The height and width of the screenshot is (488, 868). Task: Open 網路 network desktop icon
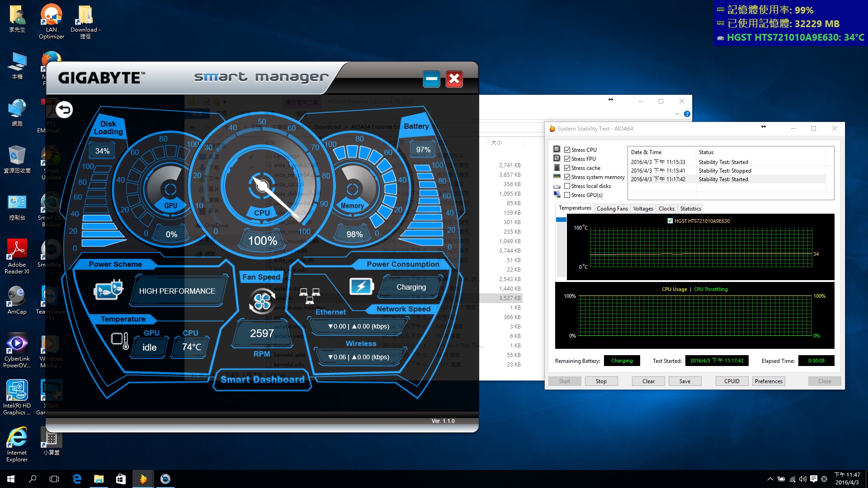[17, 113]
